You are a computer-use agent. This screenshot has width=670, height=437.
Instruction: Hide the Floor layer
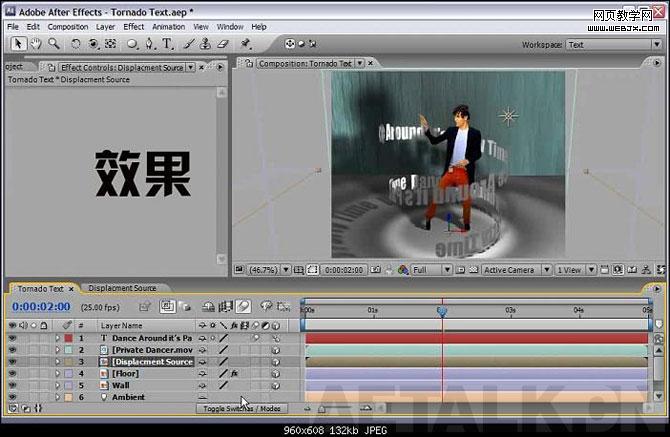click(x=12, y=374)
